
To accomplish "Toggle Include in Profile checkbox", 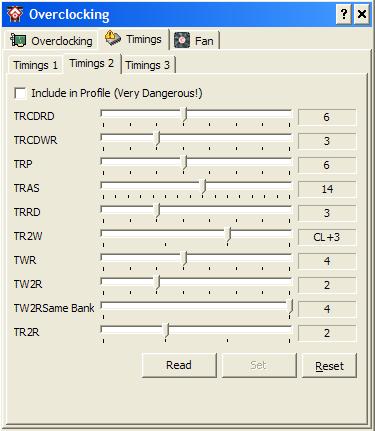I will (x=20, y=93).
